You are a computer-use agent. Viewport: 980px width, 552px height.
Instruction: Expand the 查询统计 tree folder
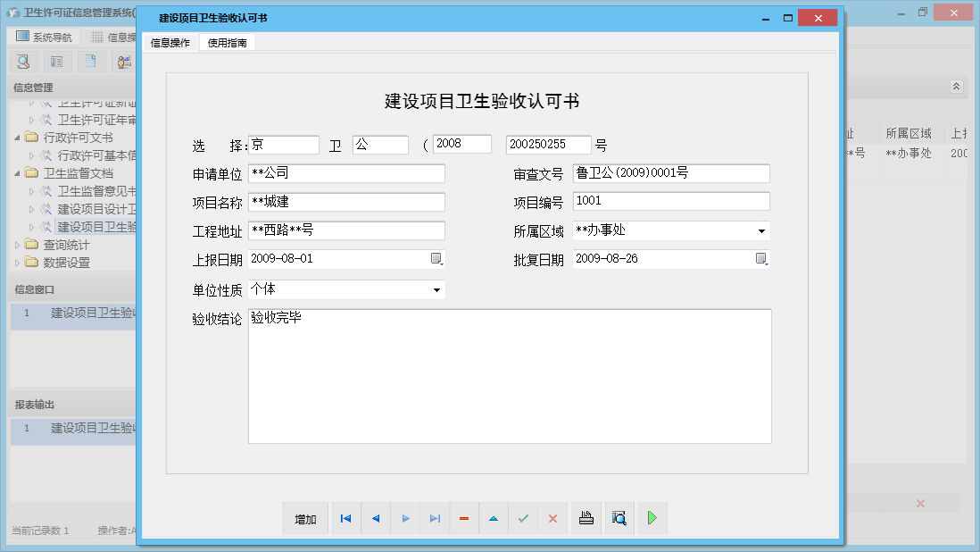pos(18,245)
